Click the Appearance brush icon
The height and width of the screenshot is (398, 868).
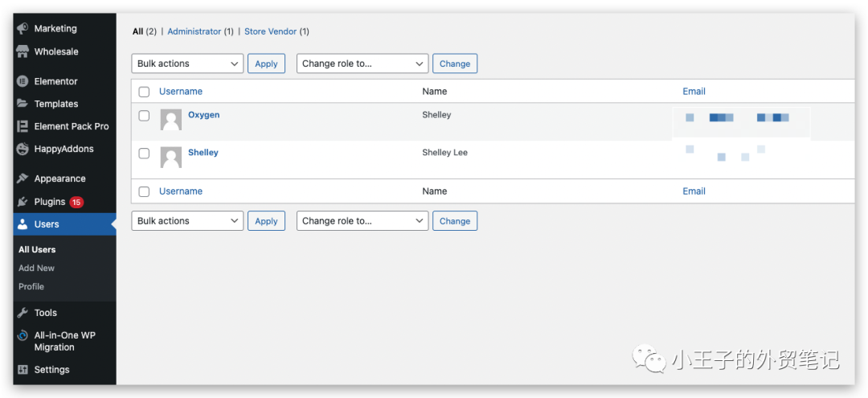23,178
